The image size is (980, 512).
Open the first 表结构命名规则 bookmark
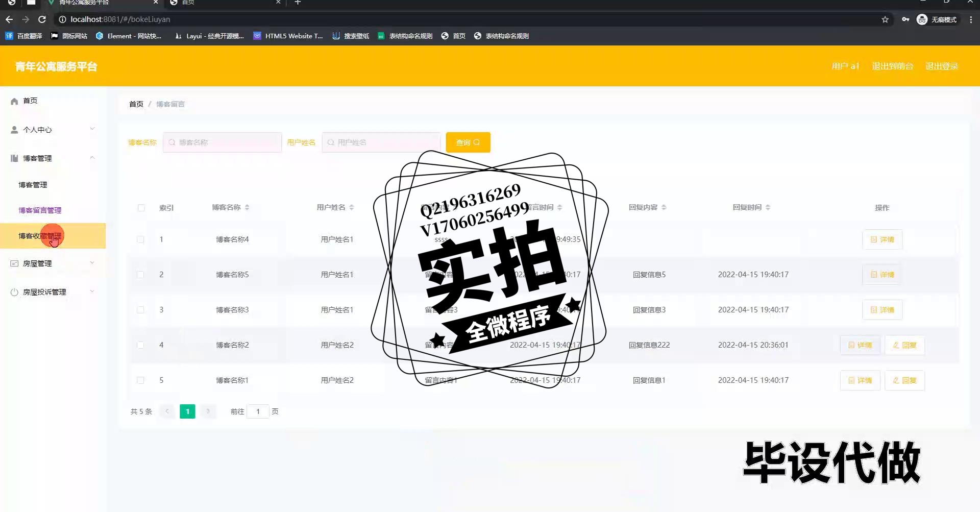click(x=405, y=36)
